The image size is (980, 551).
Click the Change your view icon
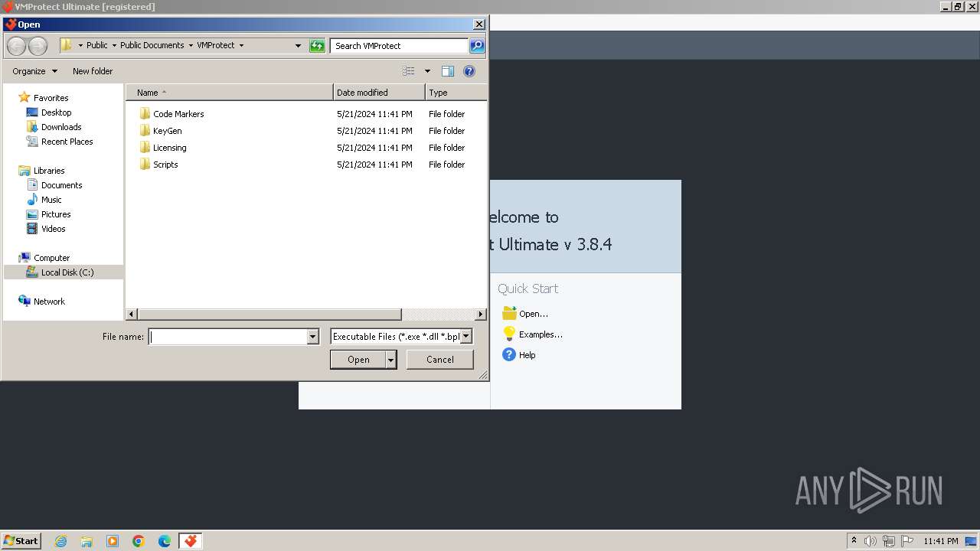coord(409,71)
